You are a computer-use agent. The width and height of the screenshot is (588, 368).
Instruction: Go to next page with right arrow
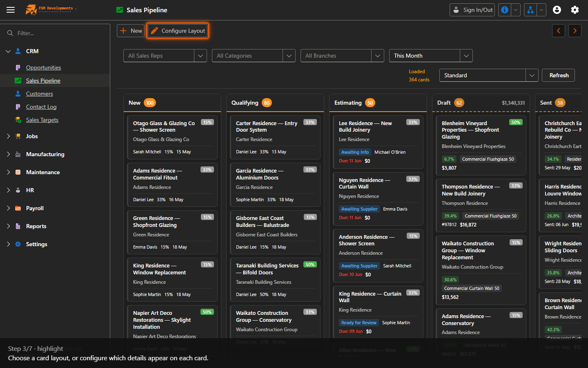[575, 31]
